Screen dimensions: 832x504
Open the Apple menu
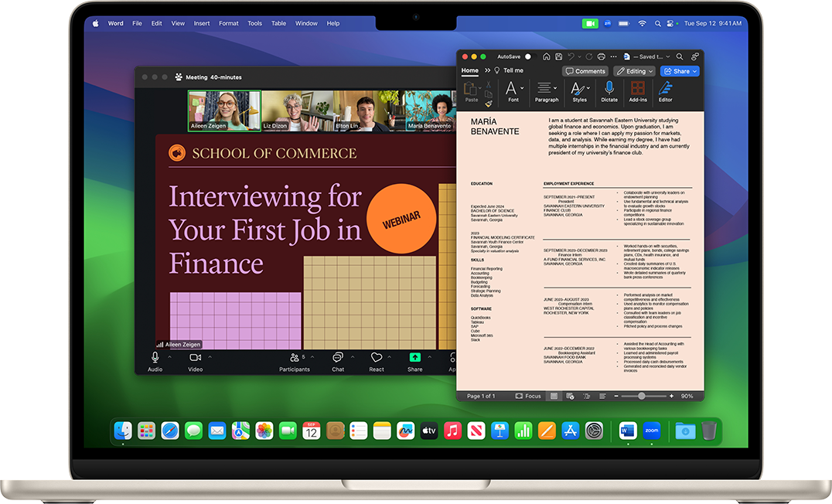pos(96,23)
